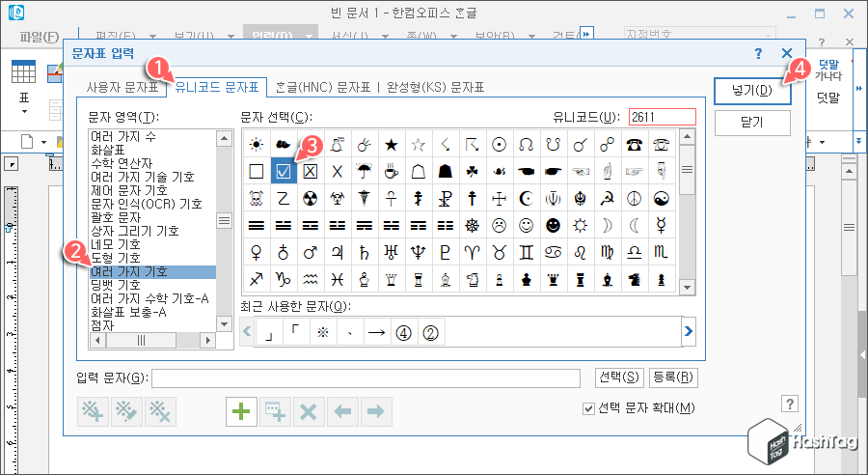Select 여러 가지 수학 기호-A entry

coord(152,298)
